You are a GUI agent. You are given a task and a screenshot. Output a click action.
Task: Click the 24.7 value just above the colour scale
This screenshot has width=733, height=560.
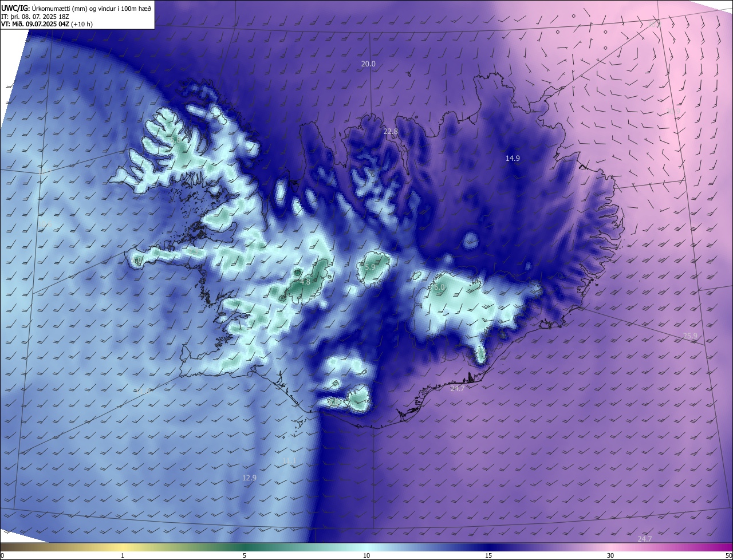pyautogui.click(x=644, y=539)
